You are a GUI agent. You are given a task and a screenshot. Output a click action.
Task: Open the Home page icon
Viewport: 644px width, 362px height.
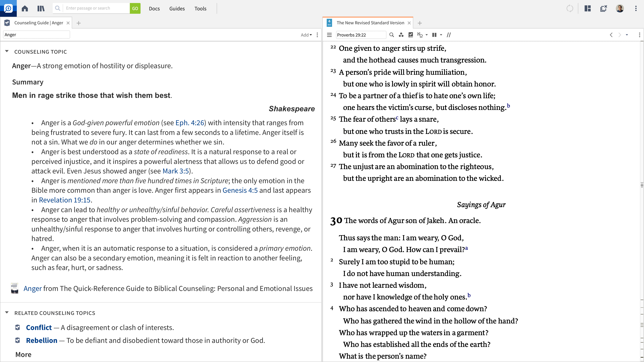(x=24, y=9)
